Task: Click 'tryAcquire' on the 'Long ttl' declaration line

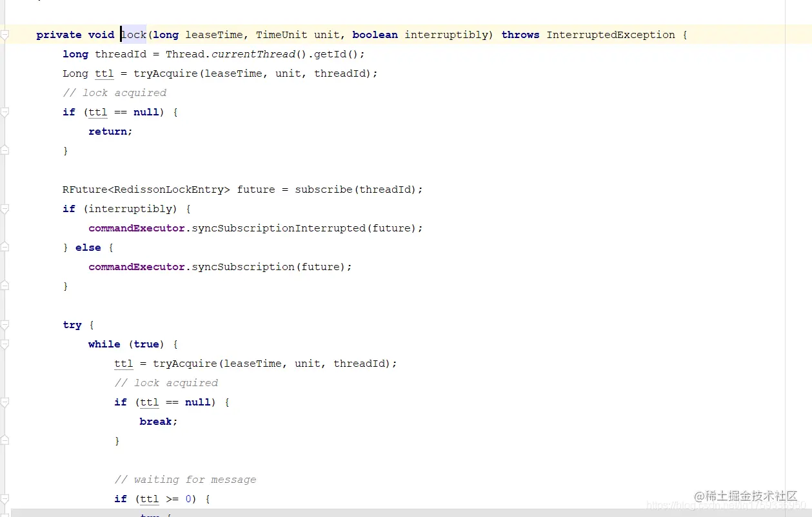Action: (x=166, y=73)
